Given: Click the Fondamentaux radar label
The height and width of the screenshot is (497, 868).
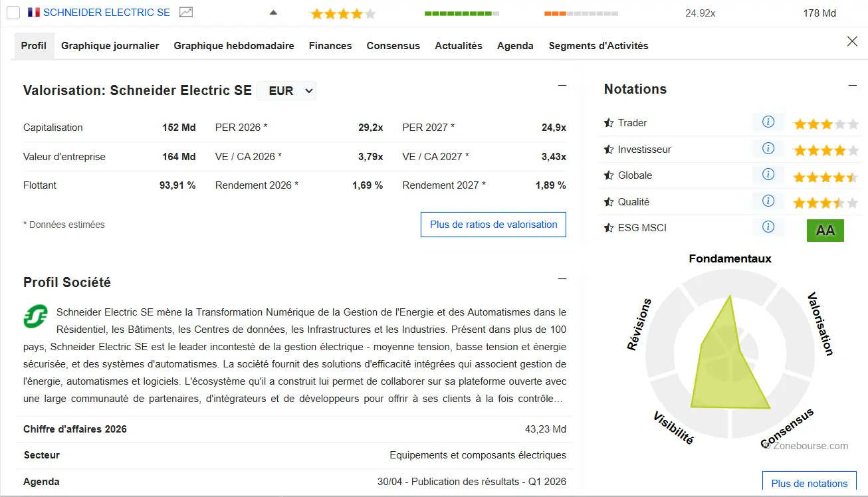Looking at the screenshot, I should pyautogui.click(x=730, y=258).
